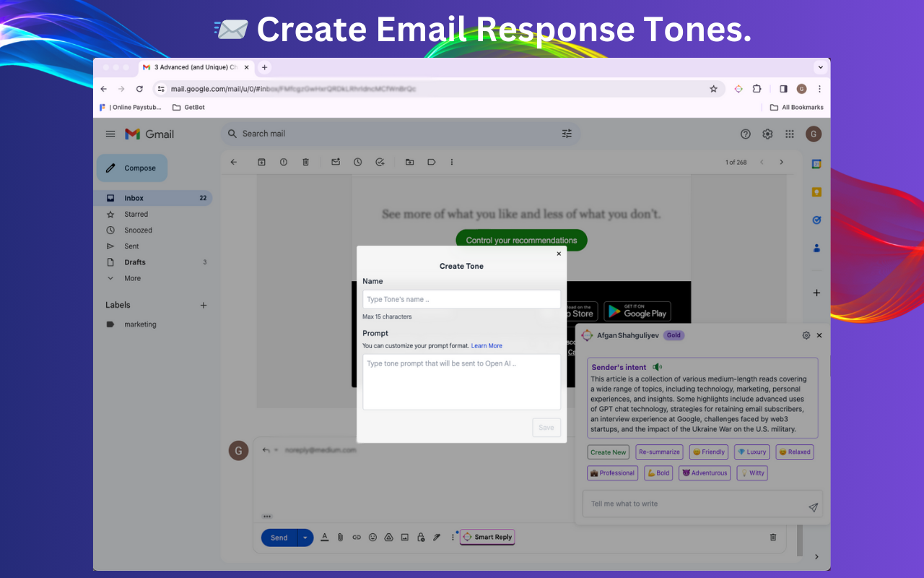
Task: Open more actions menu in email toolbar
Action: (x=452, y=162)
